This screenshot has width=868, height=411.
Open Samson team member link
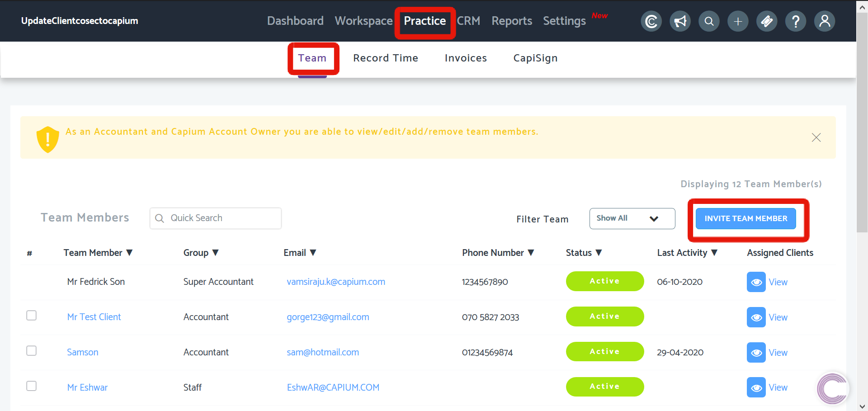pyautogui.click(x=82, y=352)
